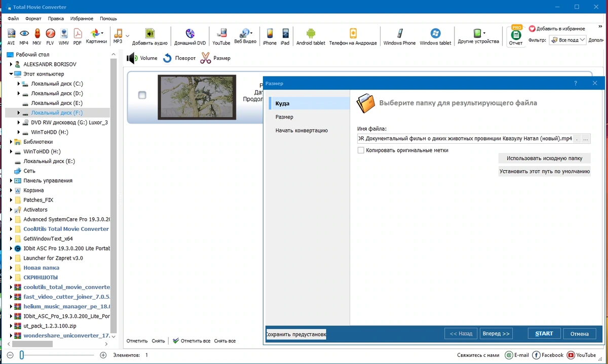608x364 pixels.
Task: Switch to the Куда wizard step
Action: (x=309, y=103)
